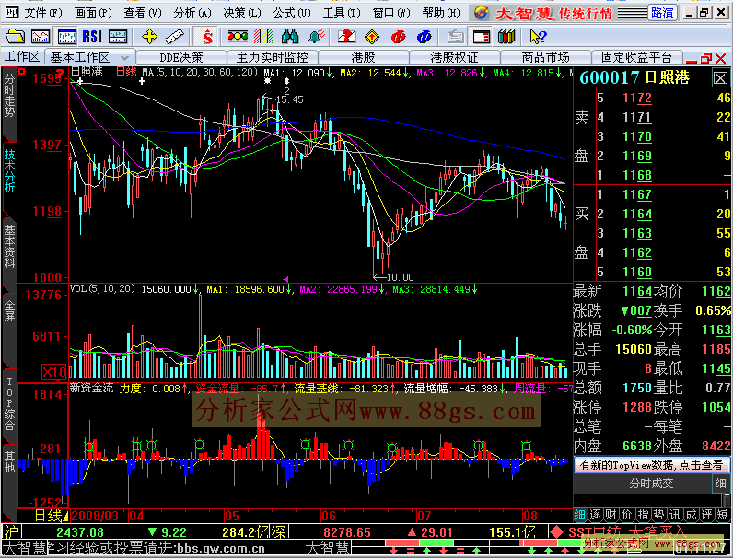Toggle the side info panel layout icon

[x=481, y=36]
